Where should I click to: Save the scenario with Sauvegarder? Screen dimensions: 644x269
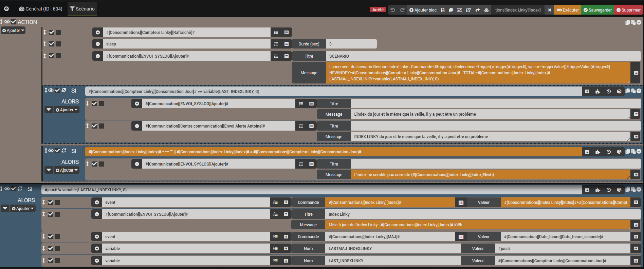pyautogui.click(x=597, y=10)
